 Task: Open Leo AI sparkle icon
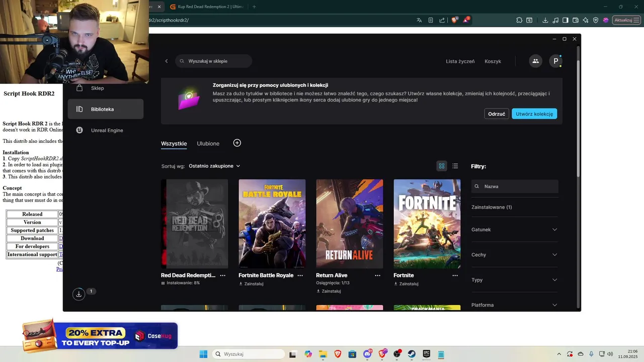(586, 20)
